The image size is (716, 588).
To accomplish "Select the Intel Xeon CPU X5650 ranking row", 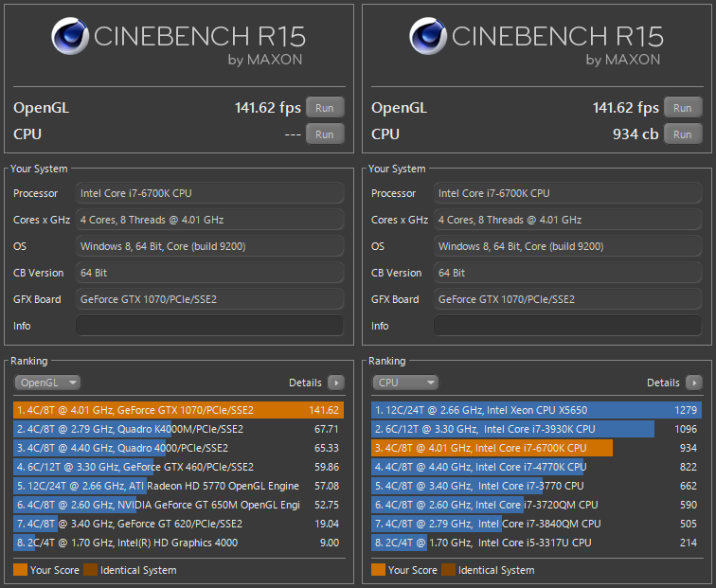I will [537, 410].
